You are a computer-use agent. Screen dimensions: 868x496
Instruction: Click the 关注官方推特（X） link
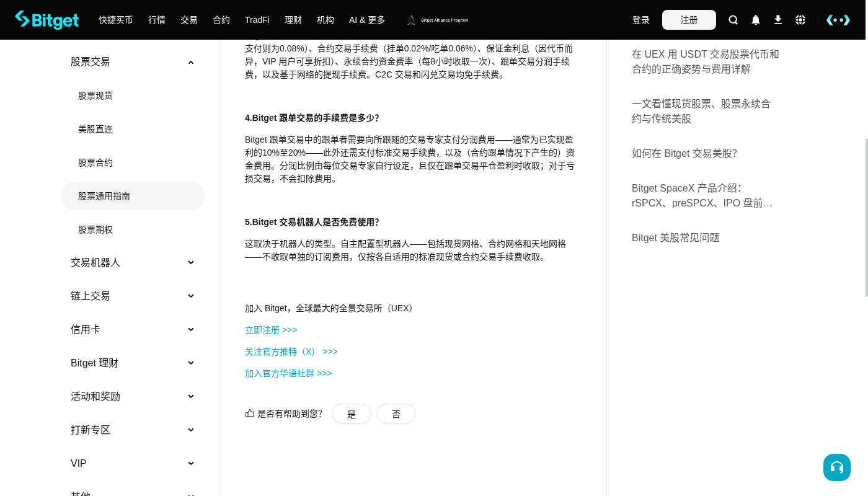pyautogui.click(x=291, y=352)
